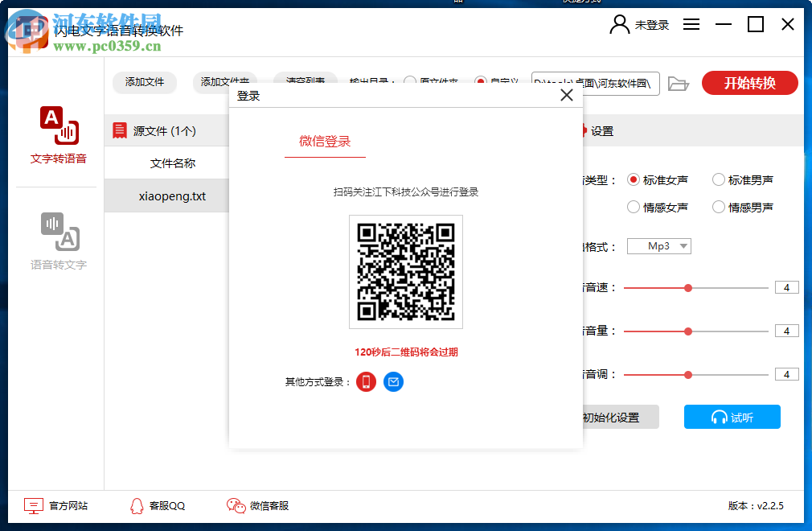Click the 官方网站 icon in bottom bar

tap(33, 505)
